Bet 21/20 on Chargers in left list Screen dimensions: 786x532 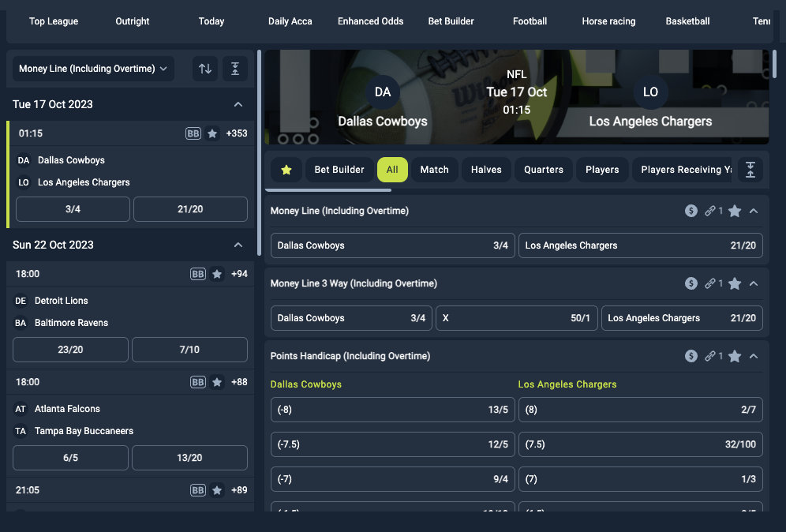pos(190,209)
